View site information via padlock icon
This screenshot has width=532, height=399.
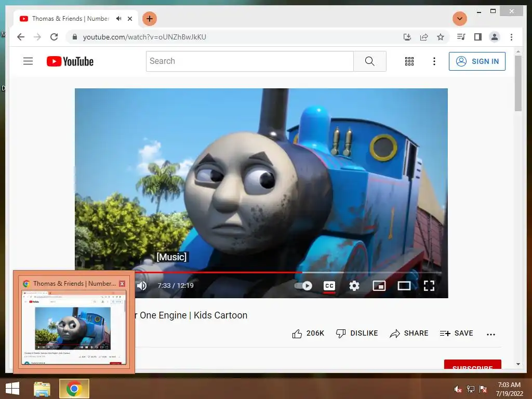[x=75, y=37]
